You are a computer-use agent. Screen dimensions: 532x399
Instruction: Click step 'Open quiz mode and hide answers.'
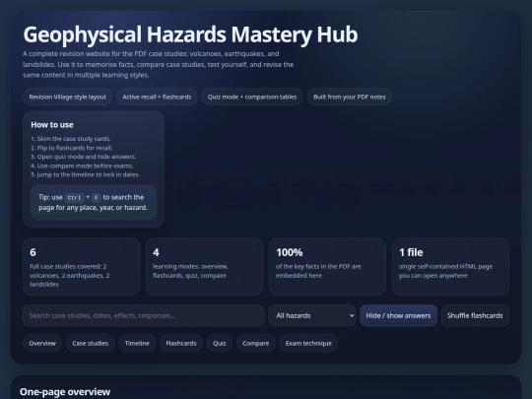84,157
